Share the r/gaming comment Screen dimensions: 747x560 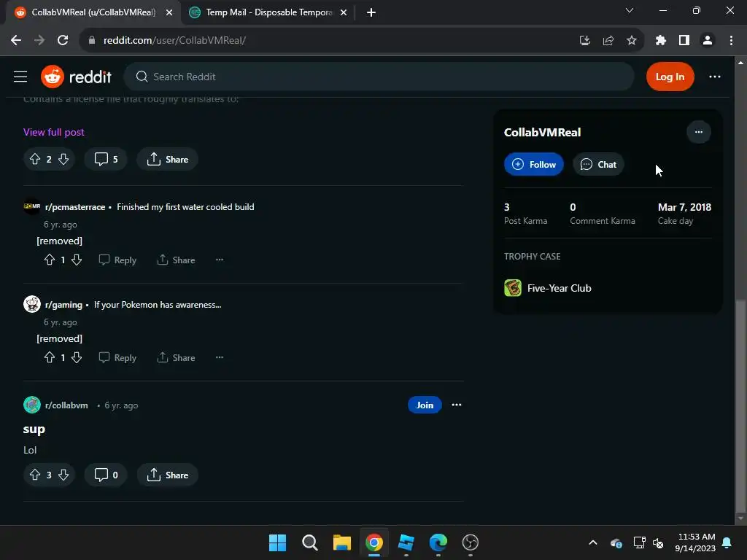tap(176, 357)
